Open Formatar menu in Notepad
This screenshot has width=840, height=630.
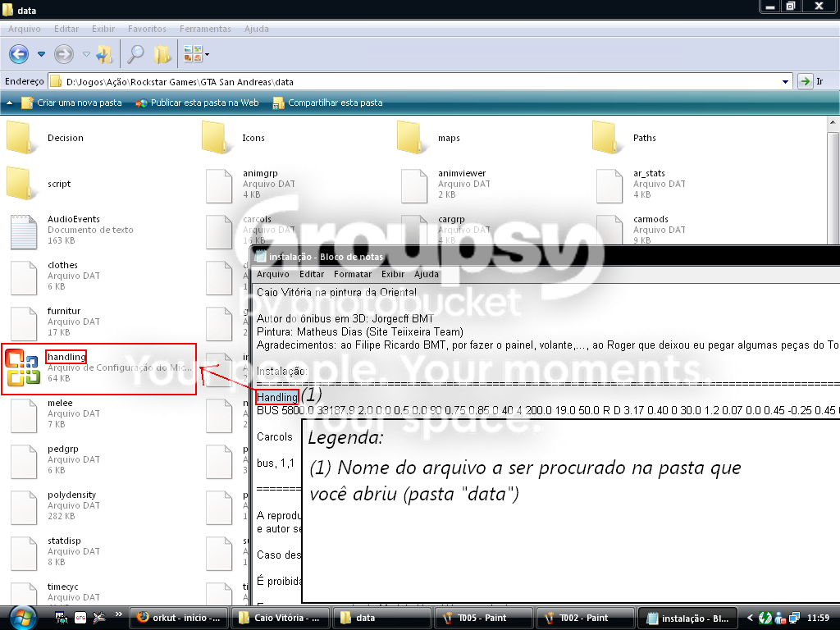pyautogui.click(x=353, y=274)
